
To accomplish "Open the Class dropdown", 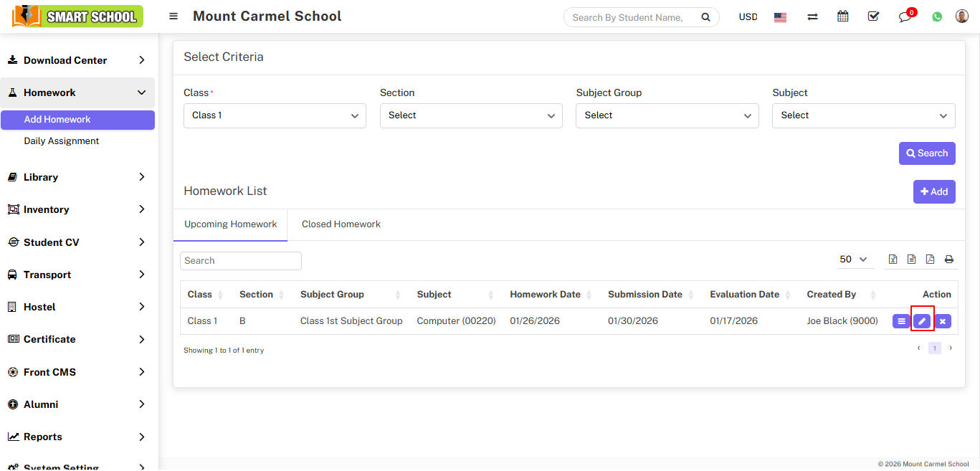I will 275,115.
